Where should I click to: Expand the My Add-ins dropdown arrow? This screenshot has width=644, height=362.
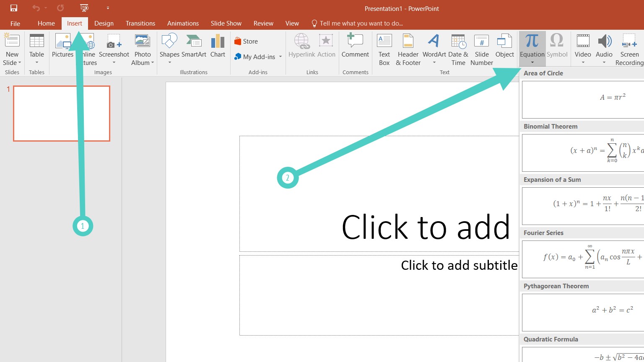pyautogui.click(x=280, y=57)
